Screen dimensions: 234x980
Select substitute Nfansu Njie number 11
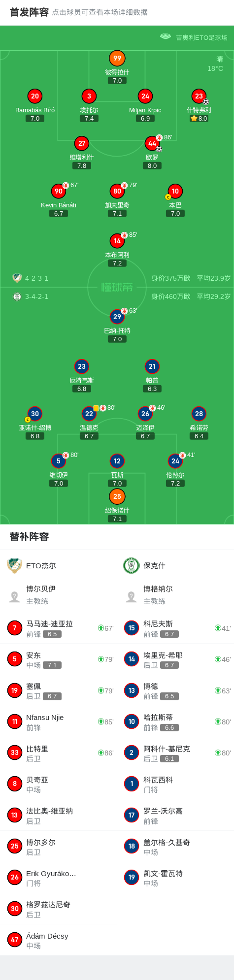pos(59,722)
